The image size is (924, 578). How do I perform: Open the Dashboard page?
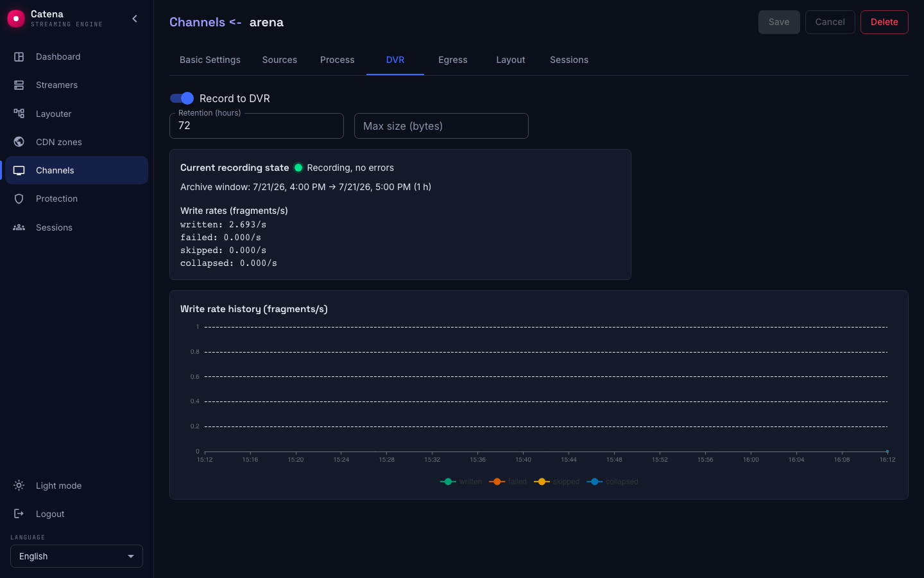77,57
